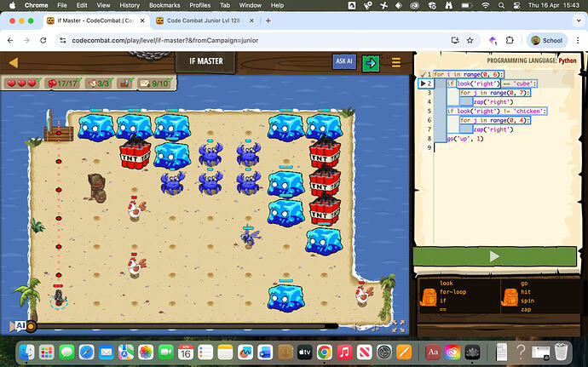Open Finder from the Dock

(x=27, y=352)
